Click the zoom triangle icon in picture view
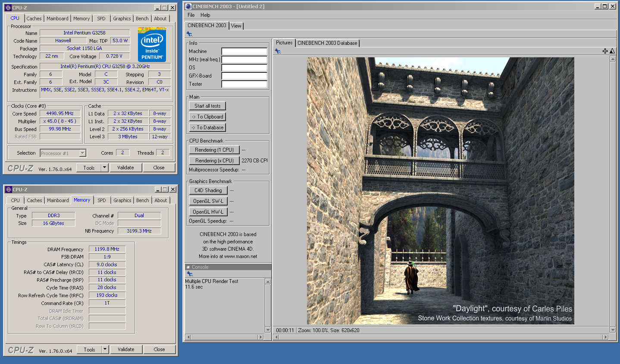This screenshot has height=364, width=620. [x=612, y=51]
